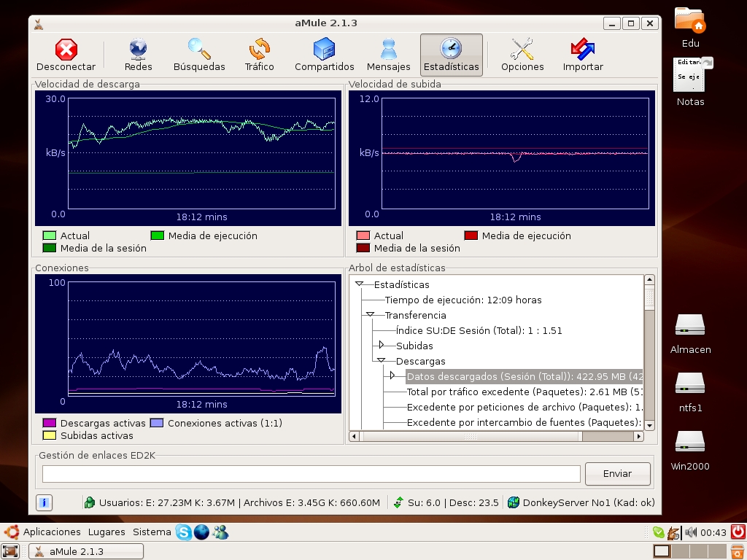Open the Win2000 drive icon
This screenshot has width=747, height=560.
pos(690,443)
